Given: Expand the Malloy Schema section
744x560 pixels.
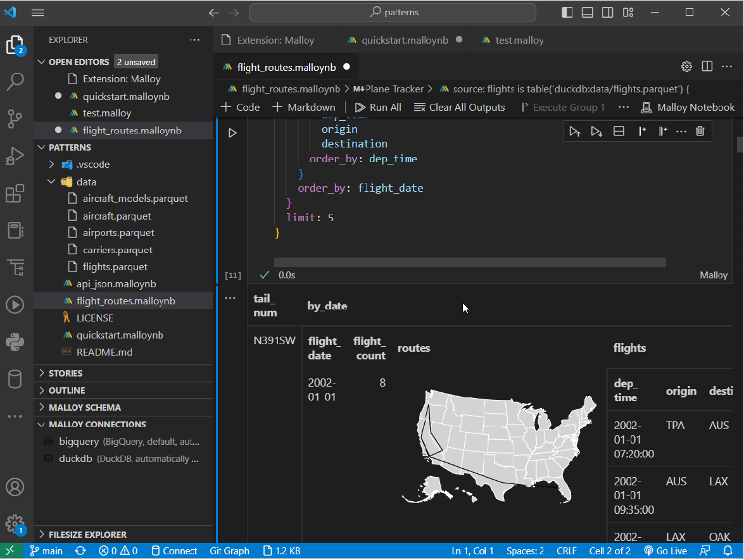Looking at the screenshot, I should click(x=85, y=408).
